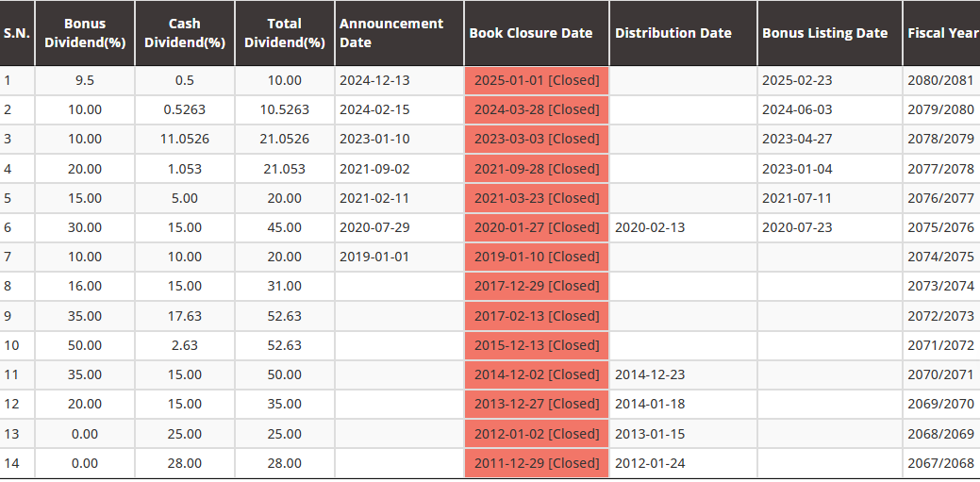This screenshot has width=980, height=482.
Task: Select the total dividend 45.00 cell
Action: pyautogui.click(x=284, y=227)
